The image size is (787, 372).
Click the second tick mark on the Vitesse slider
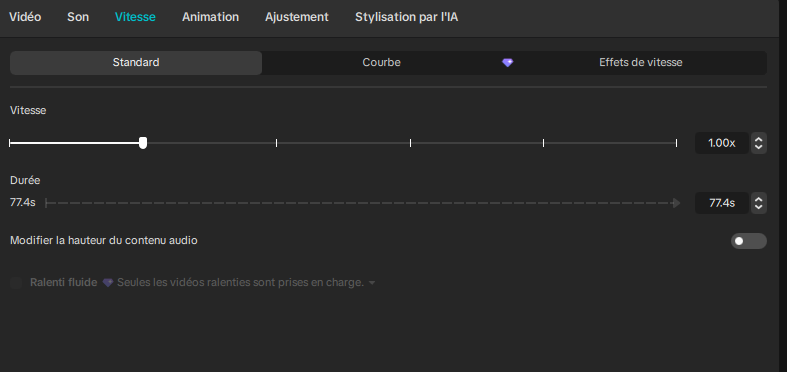pos(277,143)
